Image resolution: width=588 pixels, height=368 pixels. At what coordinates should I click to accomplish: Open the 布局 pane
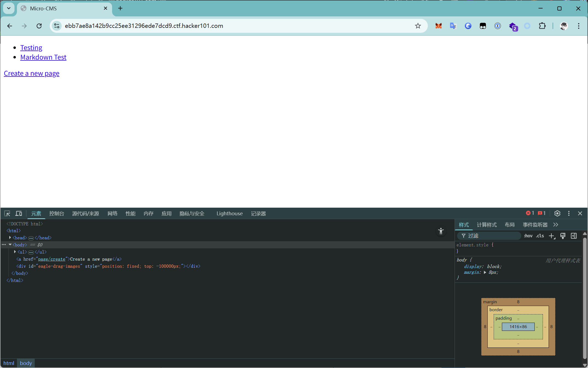(x=510, y=225)
